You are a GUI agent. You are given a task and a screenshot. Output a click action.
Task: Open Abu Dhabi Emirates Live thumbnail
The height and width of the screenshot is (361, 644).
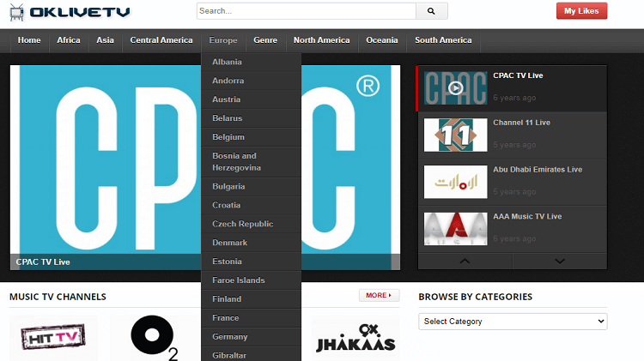point(455,182)
